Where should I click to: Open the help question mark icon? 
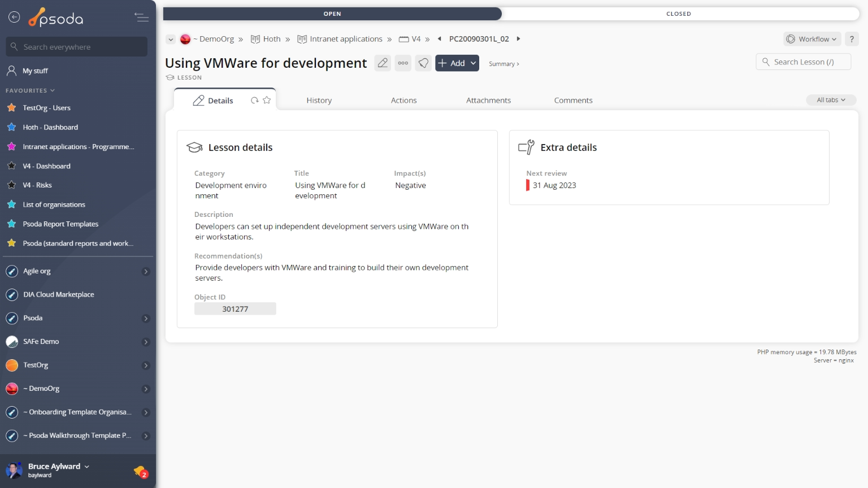pyautogui.click(x=852, y=39)
